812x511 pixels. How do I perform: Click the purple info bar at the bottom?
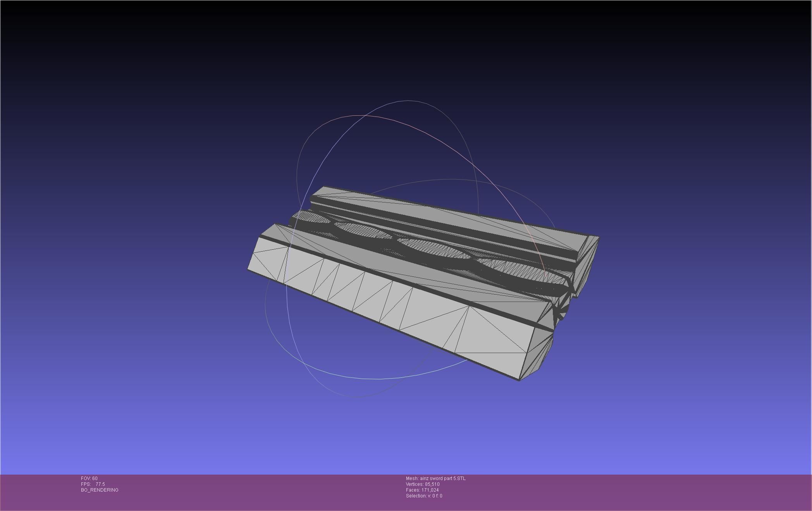(x=620, y=492)
